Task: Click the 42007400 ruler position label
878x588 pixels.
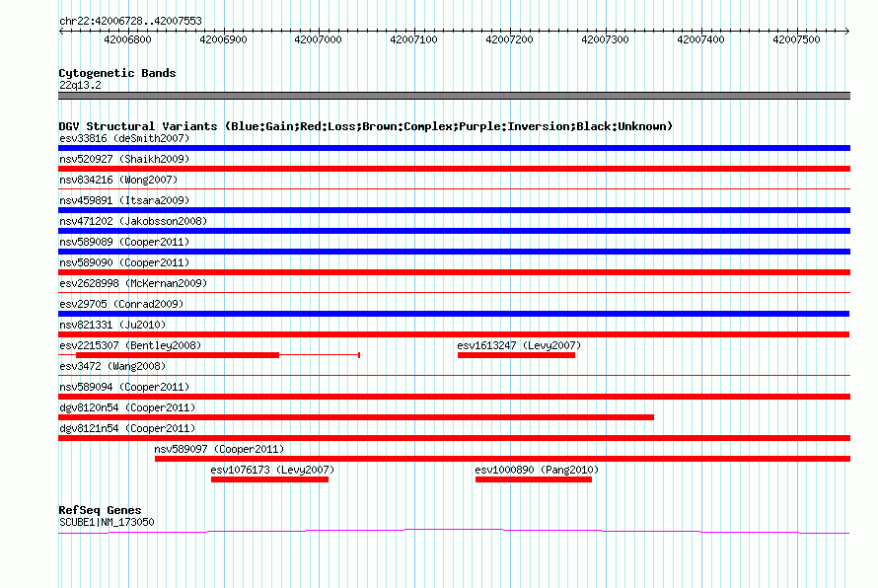Action: [701, 39]
